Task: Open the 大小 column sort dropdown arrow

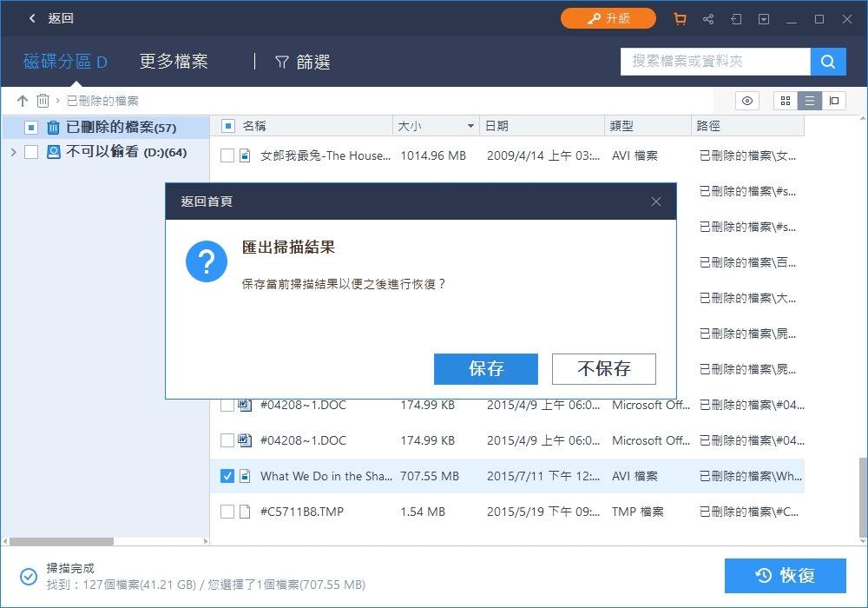Action: [470, 126]
